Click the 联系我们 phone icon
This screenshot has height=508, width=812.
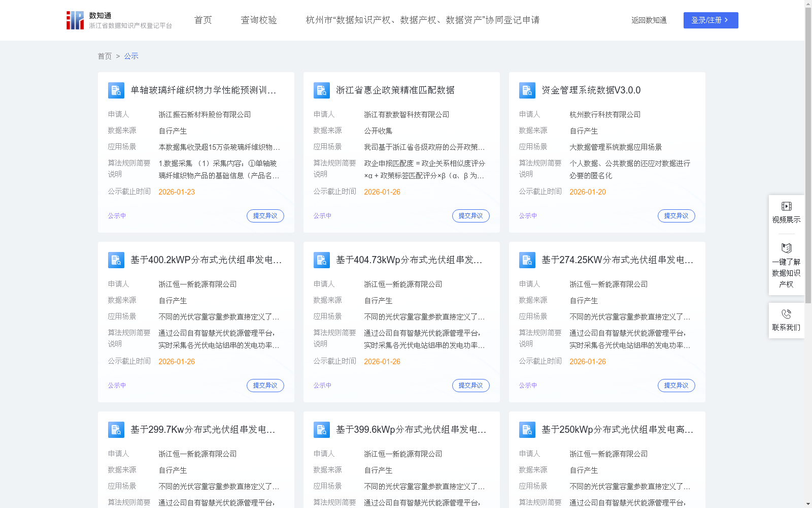coord(786,314)
